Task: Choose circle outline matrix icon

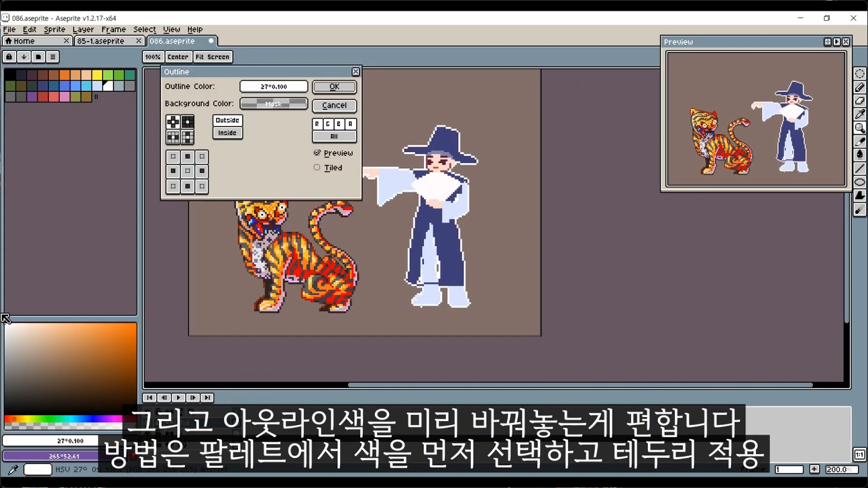Action: click(x=173, y=122)
